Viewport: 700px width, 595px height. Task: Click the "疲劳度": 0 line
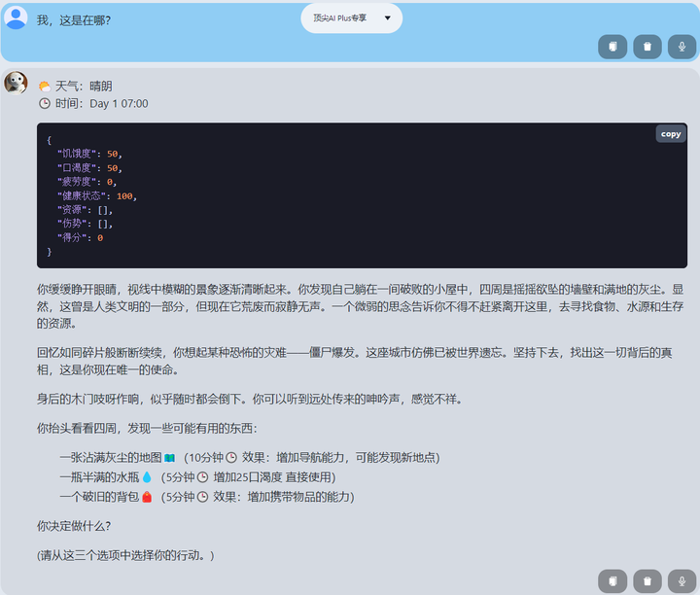click(87, 182)
